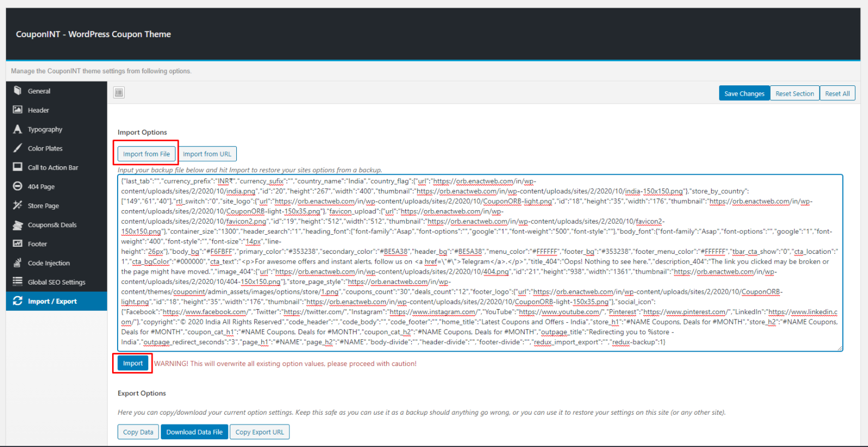The height and width of the screenshot is (447, 868).
Task: Click the CouponINT - WordPress Coupon Theme title
Action: pyautogui.click(x=94, y=34)
